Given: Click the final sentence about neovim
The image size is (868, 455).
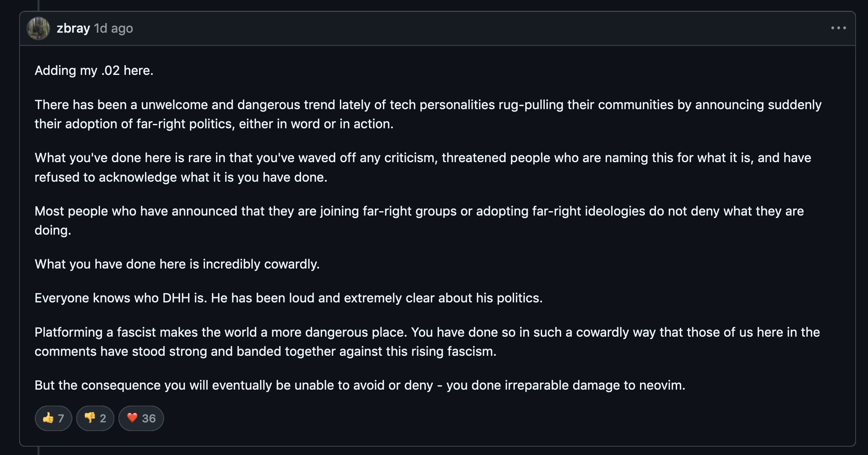Looking at the screenshot, I should 360,385.
